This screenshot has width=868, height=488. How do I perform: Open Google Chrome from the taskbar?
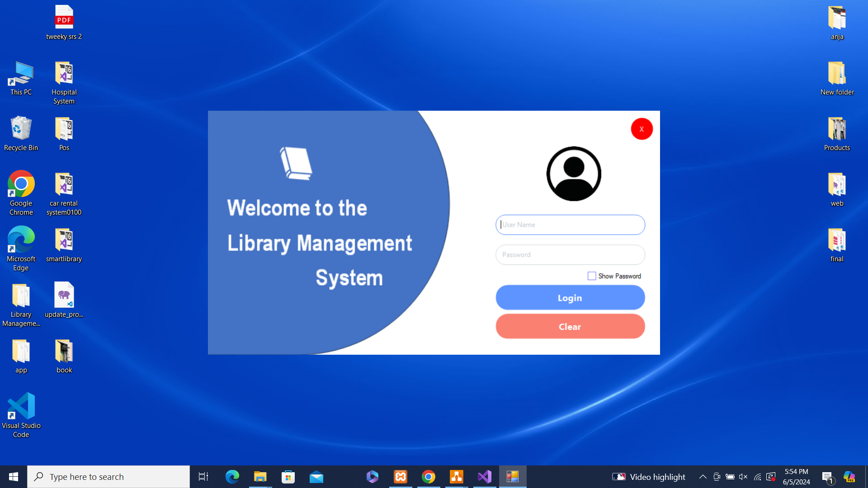429,477
